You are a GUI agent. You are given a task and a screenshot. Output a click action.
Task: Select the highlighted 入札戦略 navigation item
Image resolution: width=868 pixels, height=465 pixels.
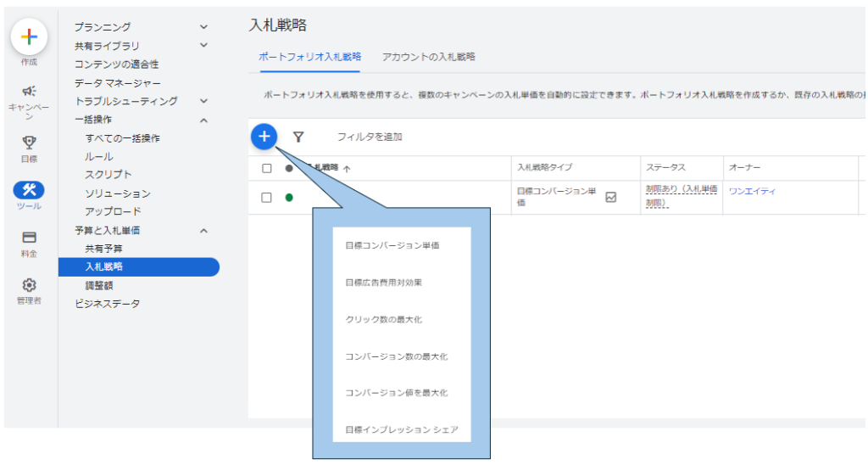click(x=139, y=266)
